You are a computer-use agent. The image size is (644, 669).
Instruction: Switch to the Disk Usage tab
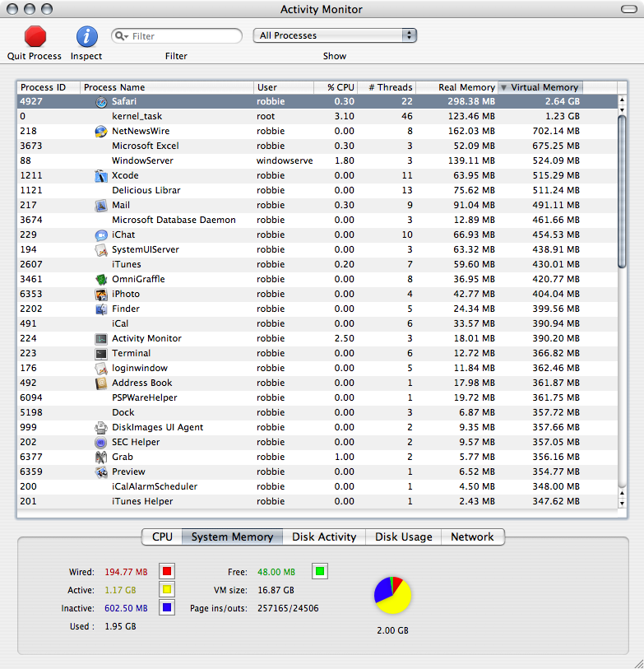pos(404,537)
